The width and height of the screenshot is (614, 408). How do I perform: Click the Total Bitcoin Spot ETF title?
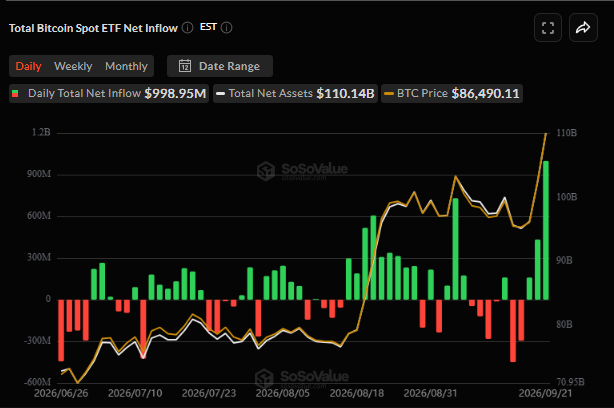[x=93, y=28]
